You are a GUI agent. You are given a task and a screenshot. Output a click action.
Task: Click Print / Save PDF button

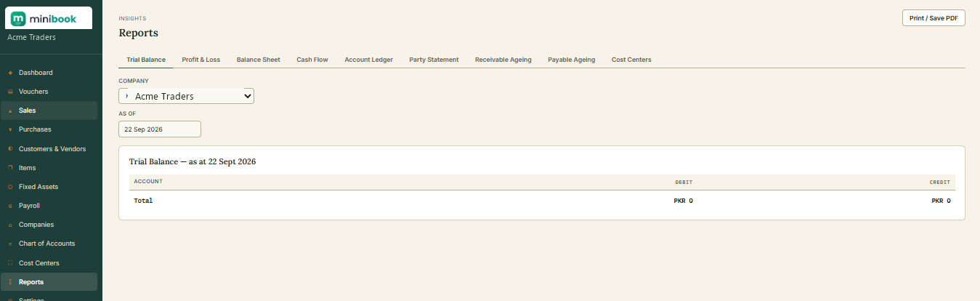(934, 18)
